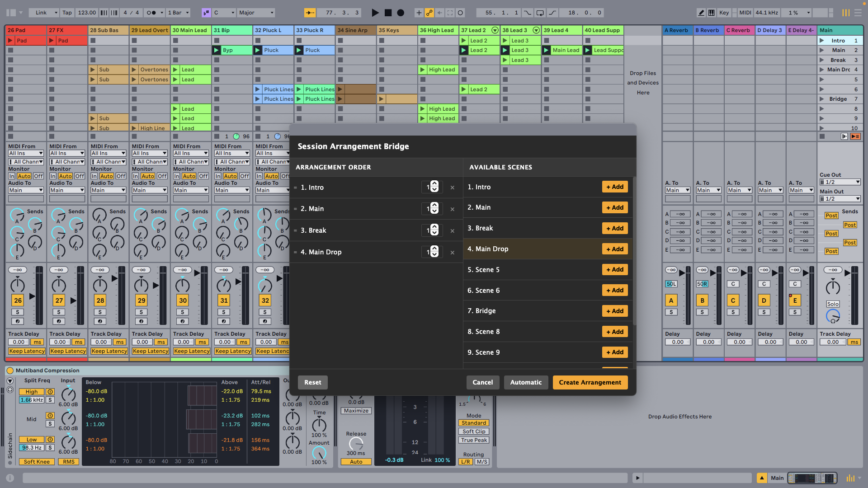868x488 pixels.
Task: Select True Peak limiter mode
Action: coord(474,440)
